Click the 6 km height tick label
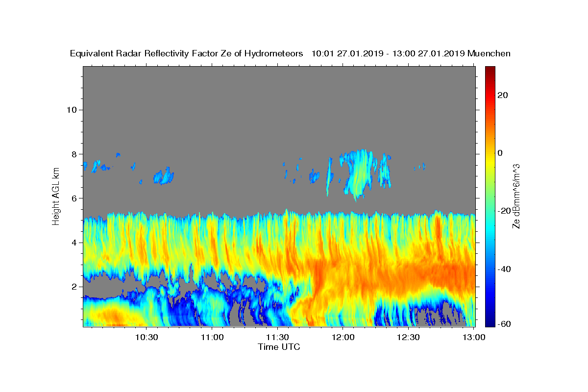588x392 pixels. (75, 198)
